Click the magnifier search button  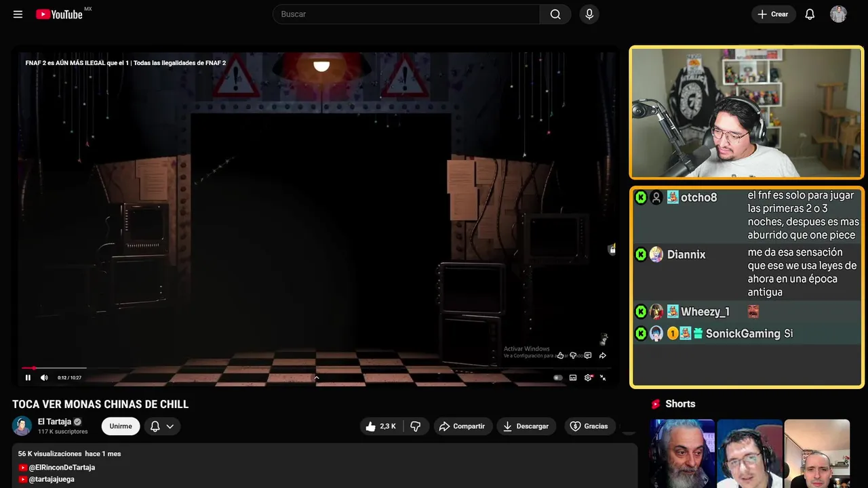pos(555,14)
